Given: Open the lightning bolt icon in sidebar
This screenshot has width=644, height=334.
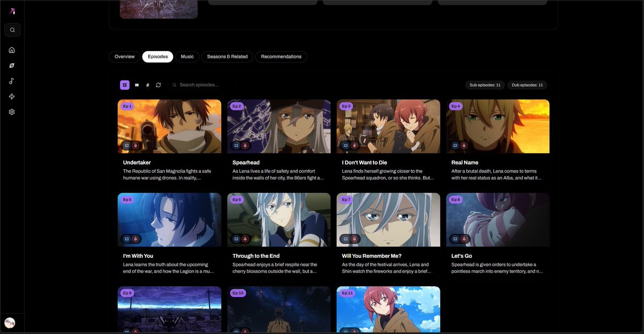Looking at the screenshot, I should pos(12,97).
